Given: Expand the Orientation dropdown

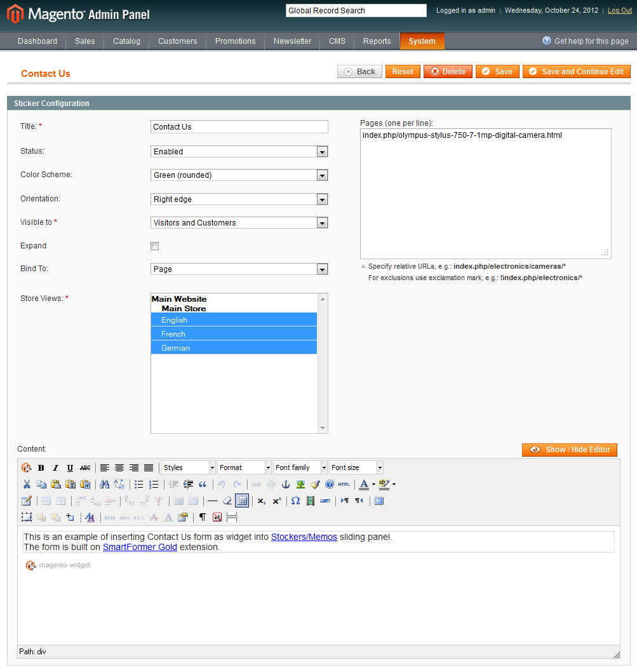Looking at the screenshot, I should pyautogui.click(x=322, y=198).
